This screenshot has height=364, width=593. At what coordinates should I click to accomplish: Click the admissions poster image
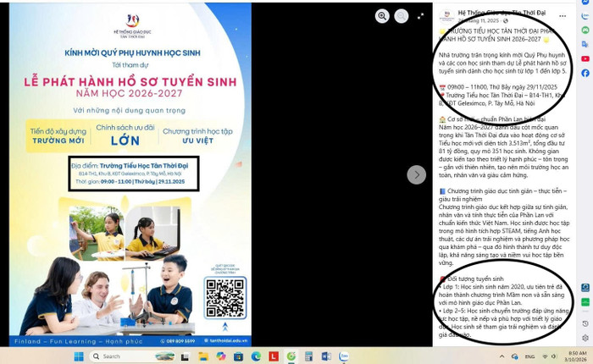(130, 174)
